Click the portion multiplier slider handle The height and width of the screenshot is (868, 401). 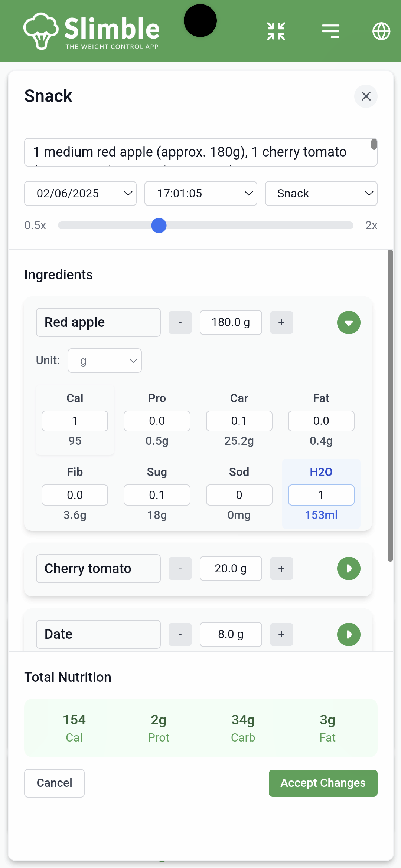point(159,226)
